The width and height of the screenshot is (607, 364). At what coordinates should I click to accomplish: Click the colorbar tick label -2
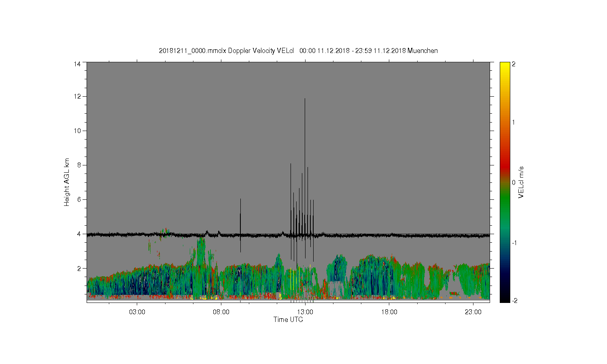(514, 301)
